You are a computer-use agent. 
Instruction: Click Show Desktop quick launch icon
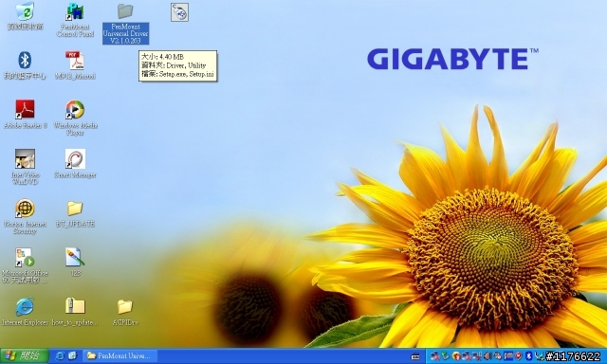click(72, 355)
